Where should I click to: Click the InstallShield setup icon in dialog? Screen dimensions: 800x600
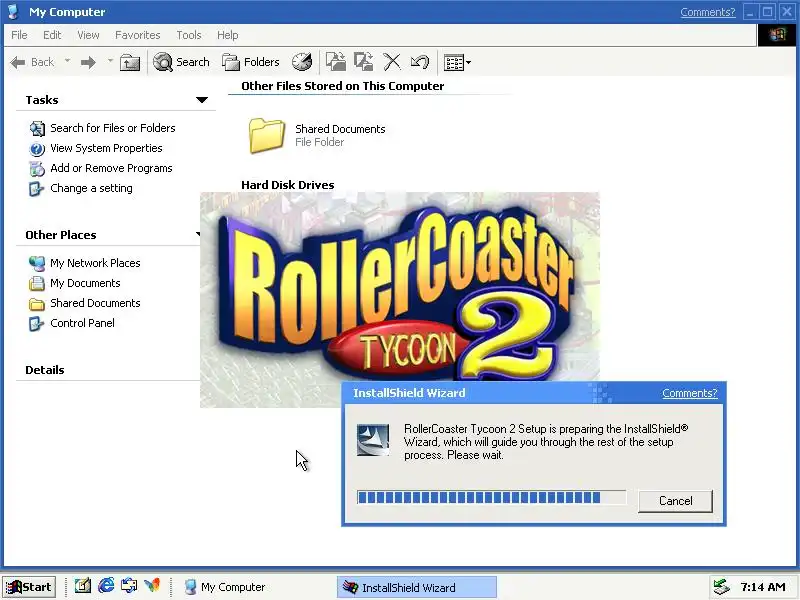[x=372, y=440]
